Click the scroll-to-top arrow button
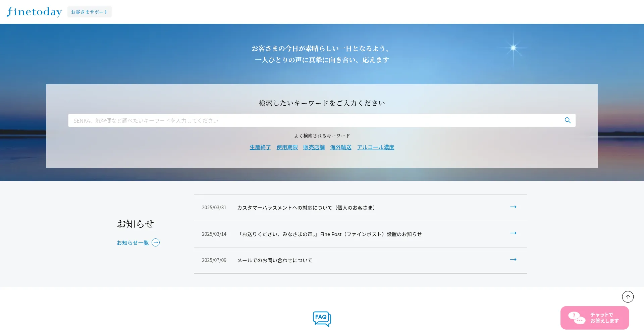 (x=628, y=297)
